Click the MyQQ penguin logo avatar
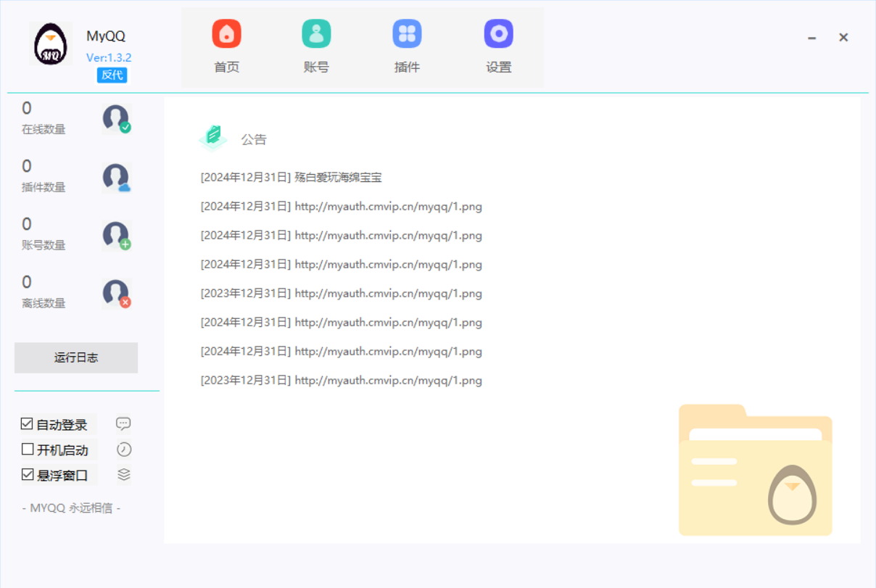This screenshot has height=588, width=876. (51, 44)
